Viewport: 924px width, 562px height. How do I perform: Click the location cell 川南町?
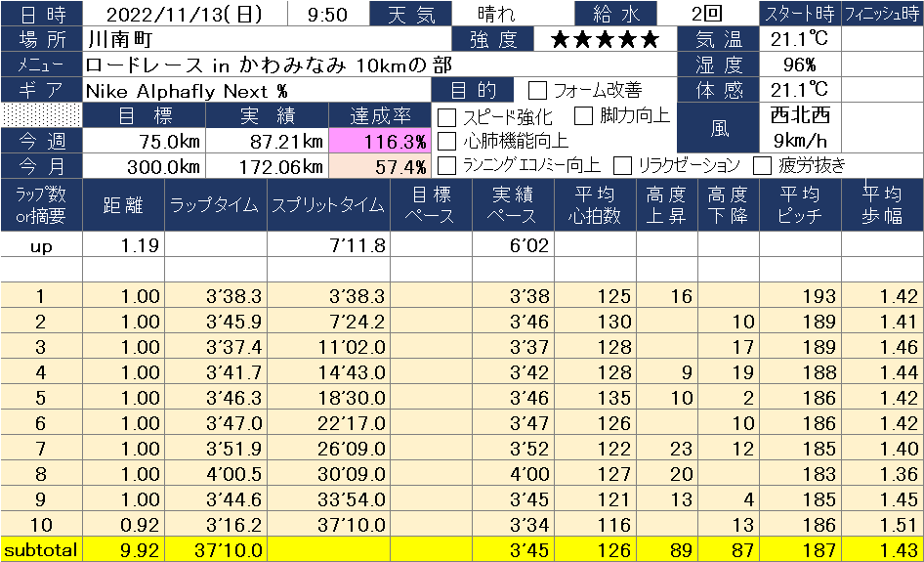point(264,40)
